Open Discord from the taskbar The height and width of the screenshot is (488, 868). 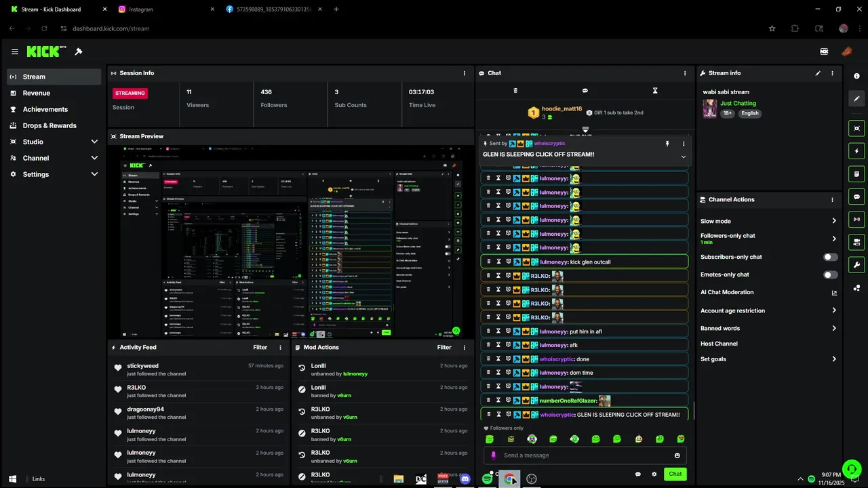tap(465, 479)
